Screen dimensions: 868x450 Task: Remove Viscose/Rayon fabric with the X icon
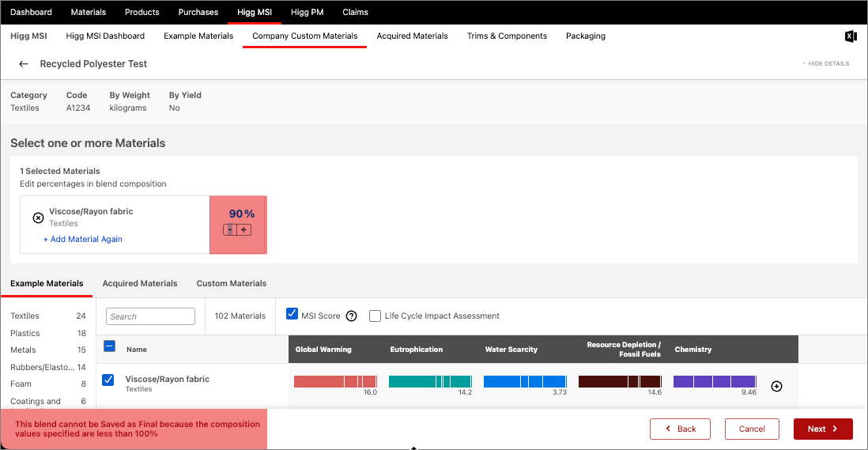(38, 217)
